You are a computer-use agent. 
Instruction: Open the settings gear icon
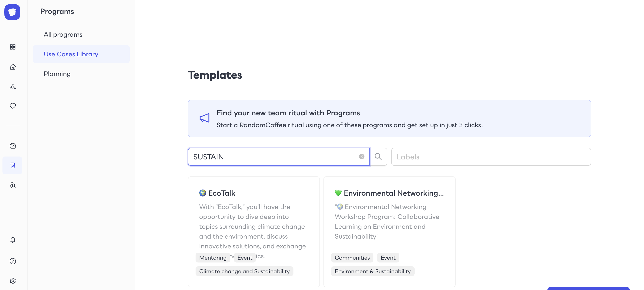(x=13, y=281)
